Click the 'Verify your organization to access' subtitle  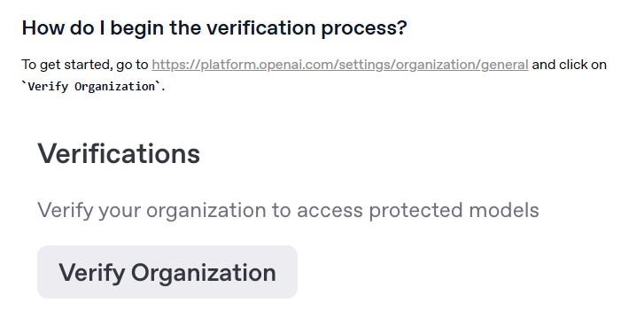[x=288, y=211]
